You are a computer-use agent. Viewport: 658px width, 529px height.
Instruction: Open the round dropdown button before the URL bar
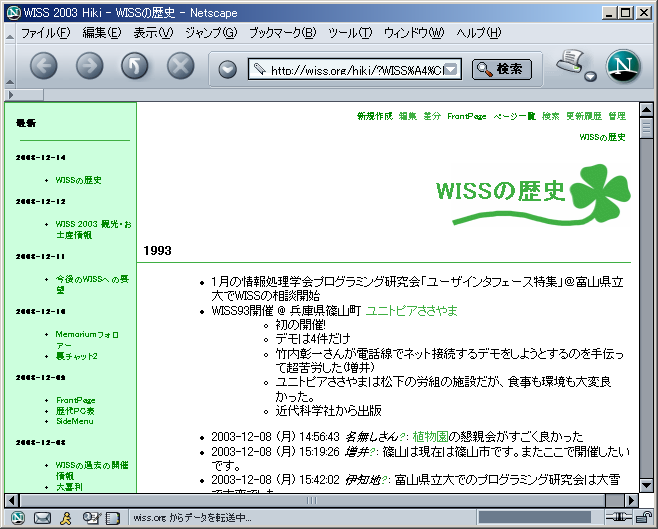coord(227,69)
